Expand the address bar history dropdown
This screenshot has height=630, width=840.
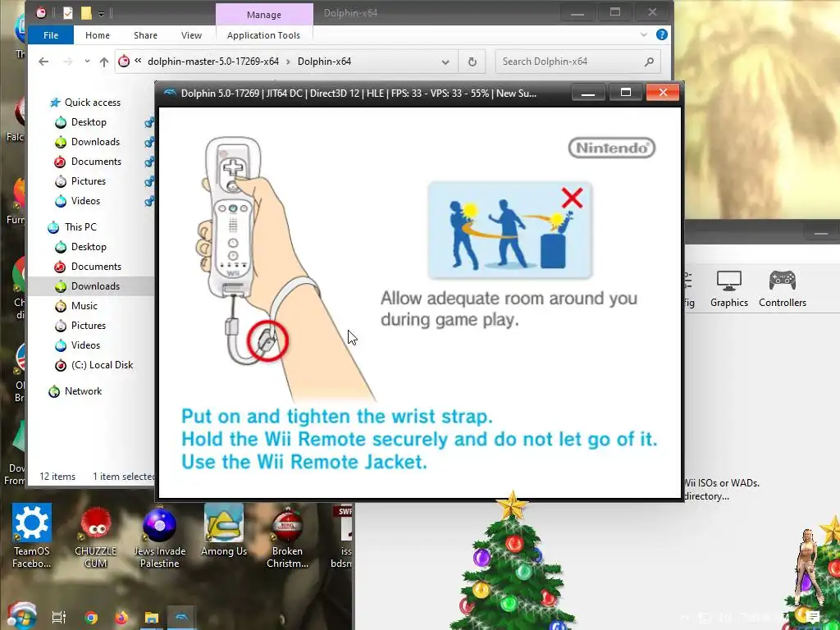tap(445, 62)
